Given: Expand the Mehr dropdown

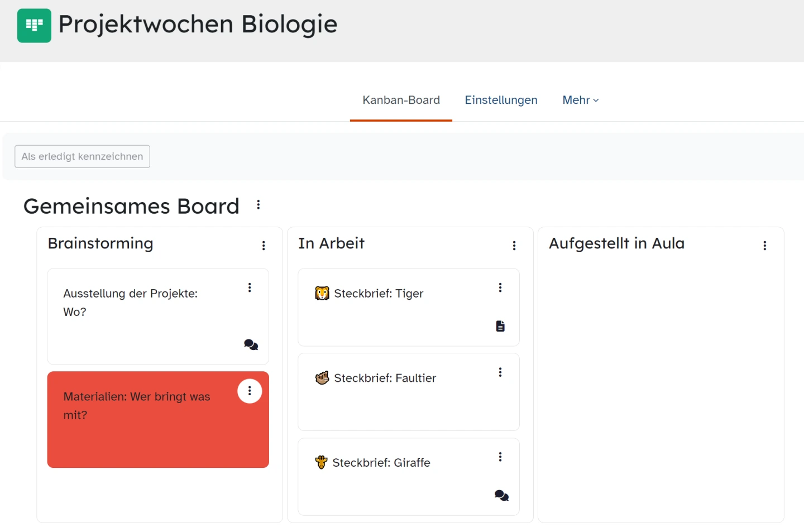Looking at the screenshot, I should (581, 100).
